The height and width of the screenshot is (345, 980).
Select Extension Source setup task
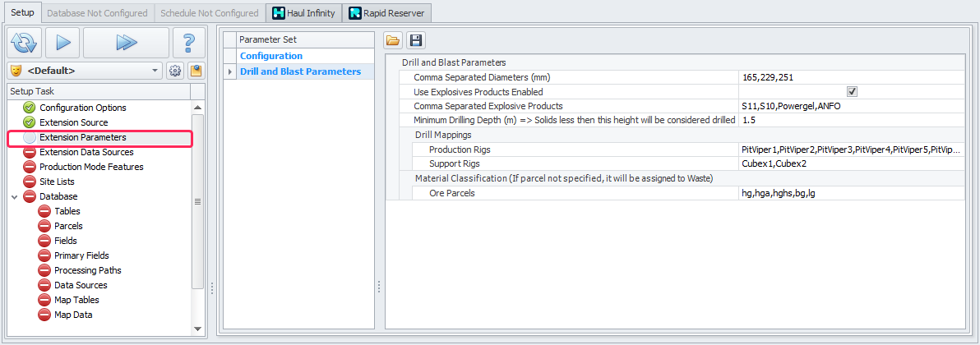coord(74,122)
